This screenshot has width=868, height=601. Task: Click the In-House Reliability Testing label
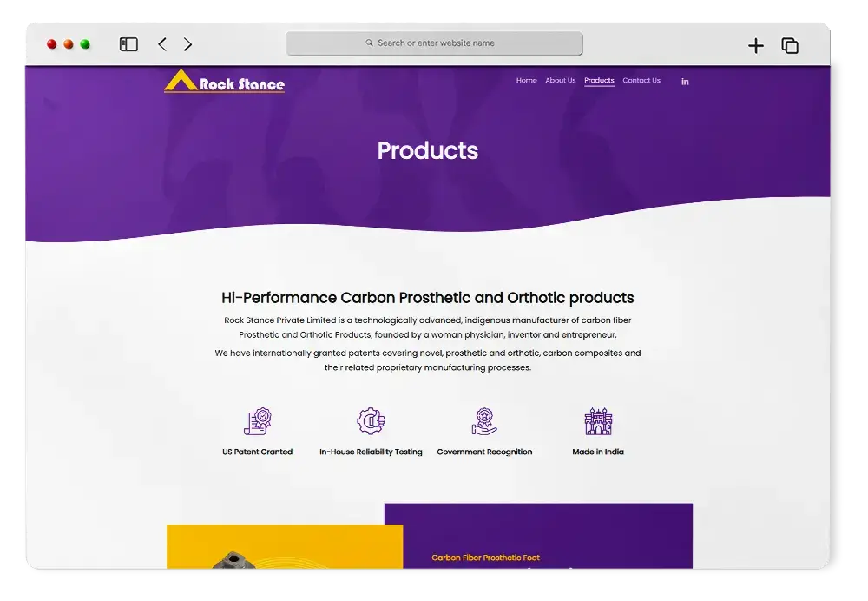click(x=371, y=452)
